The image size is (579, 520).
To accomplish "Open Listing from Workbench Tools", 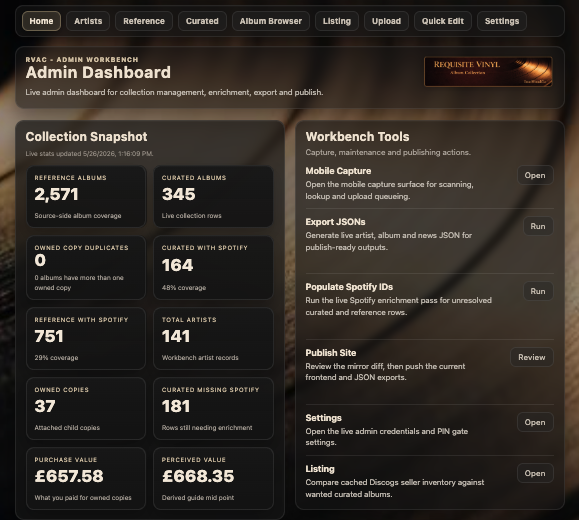I will pyautogui.click(x=535, y=473).
